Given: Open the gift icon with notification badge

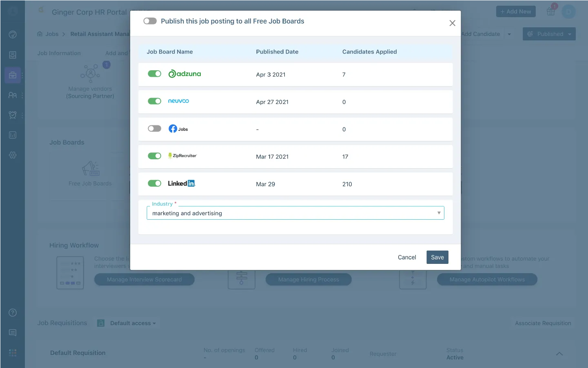Looking at the screenshot, I should (x=551, y=11).
